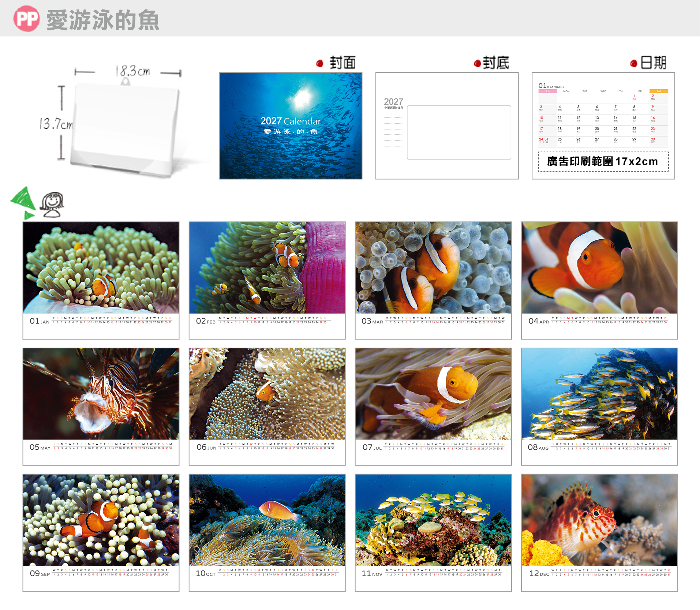Select the 05 MAY lionfish page

[101, 407]
